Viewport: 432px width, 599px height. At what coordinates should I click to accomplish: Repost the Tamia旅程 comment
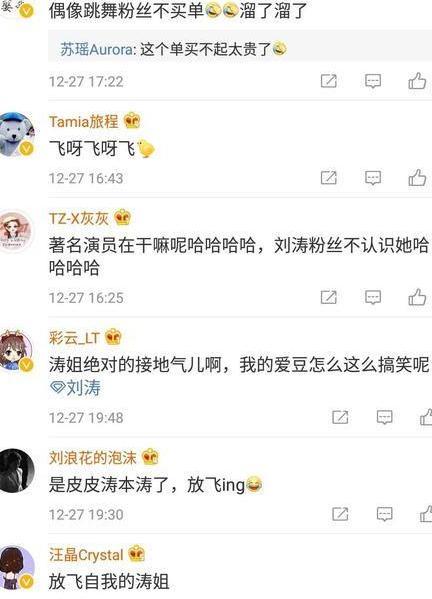[328, 178]
